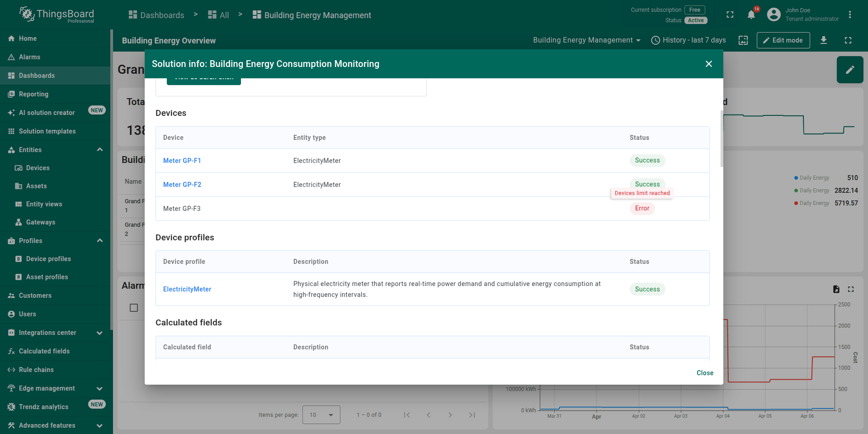Open the Building Energy Management state dropdown

[586, 40]
